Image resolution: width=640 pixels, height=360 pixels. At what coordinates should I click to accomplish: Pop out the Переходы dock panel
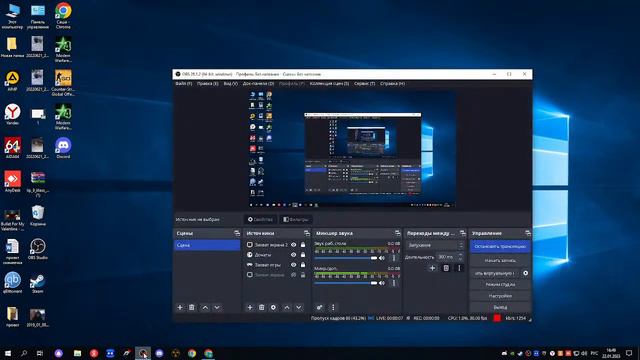(462, 233)
